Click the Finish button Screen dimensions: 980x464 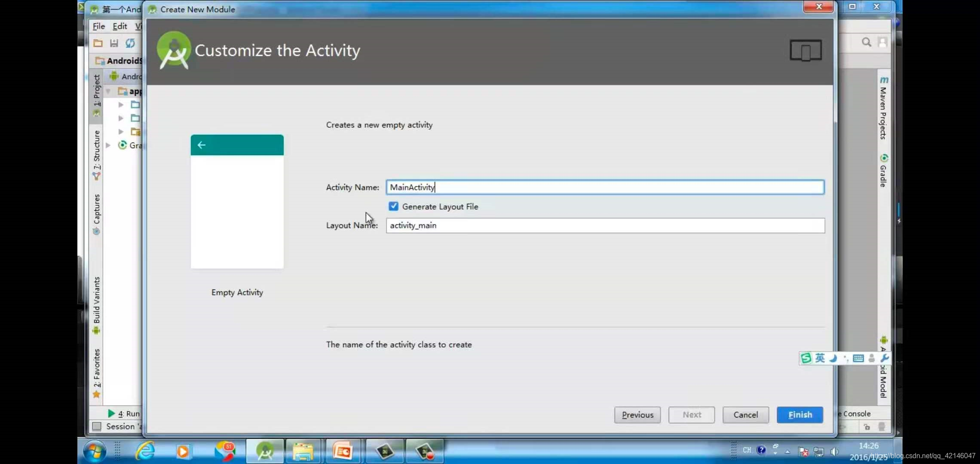pyautogui.click(x=799, y=415)
